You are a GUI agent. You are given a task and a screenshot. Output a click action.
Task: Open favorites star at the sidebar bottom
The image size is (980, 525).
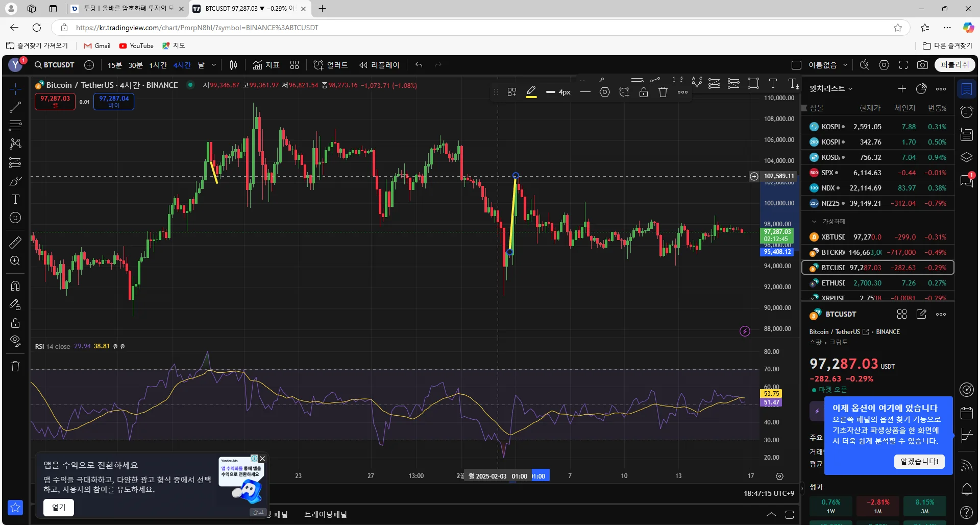pyautogui.click(x=15, y=507)
